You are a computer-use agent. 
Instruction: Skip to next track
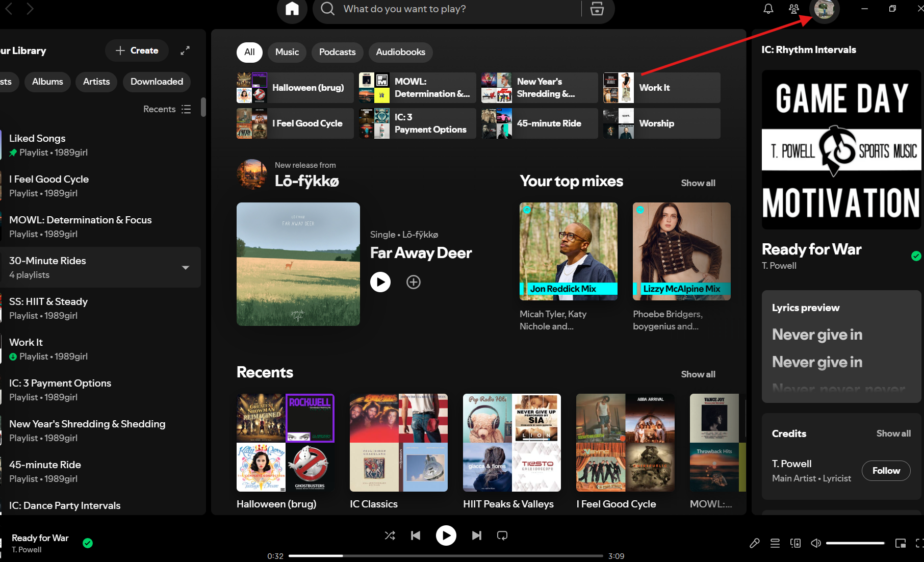tap(476, 535)
